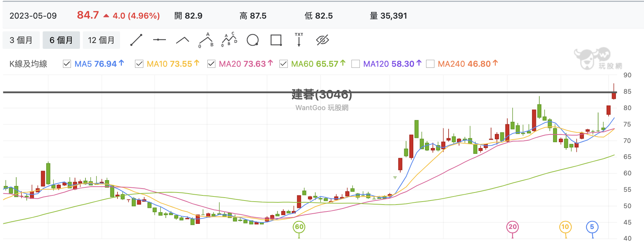Screen dimensions: 644x245
Task: Uncheck the MA10 moving average checkbox
Action: (139, 64)
